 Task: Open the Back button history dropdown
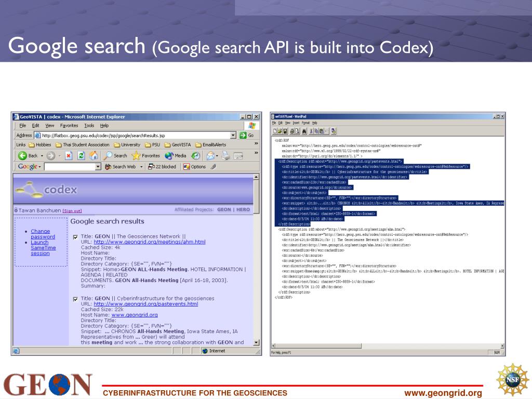tap(42, 156)
